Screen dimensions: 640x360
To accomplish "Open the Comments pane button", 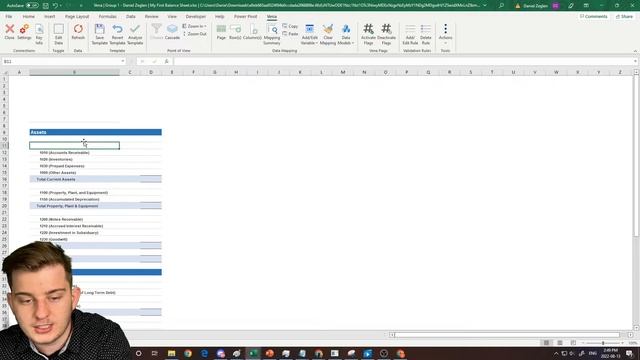I will [593, 16].
